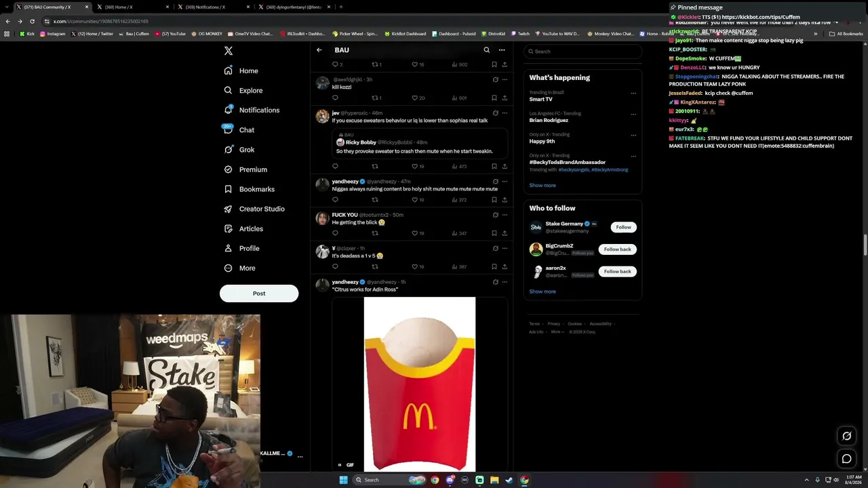
Task: Repost the 'kill kozzi' post
Action: (x=376, y=98)
